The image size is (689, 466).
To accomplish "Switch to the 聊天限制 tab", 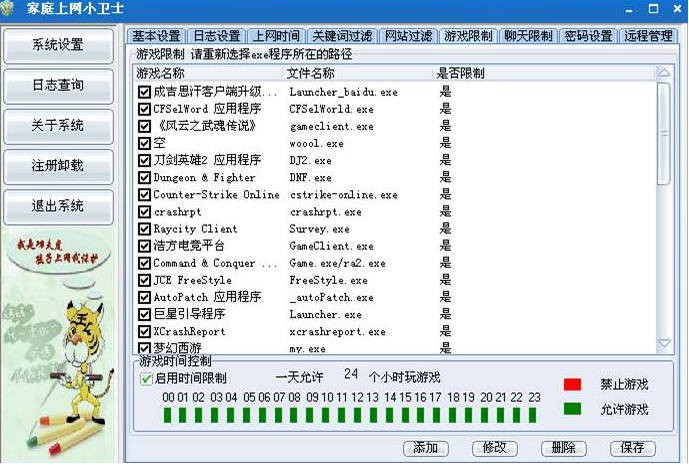I will click(x=528, y=36).
